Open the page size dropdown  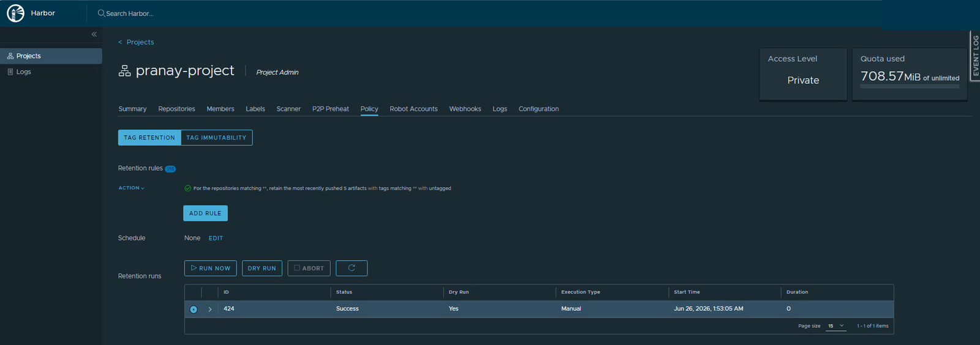tap(836, 326)
